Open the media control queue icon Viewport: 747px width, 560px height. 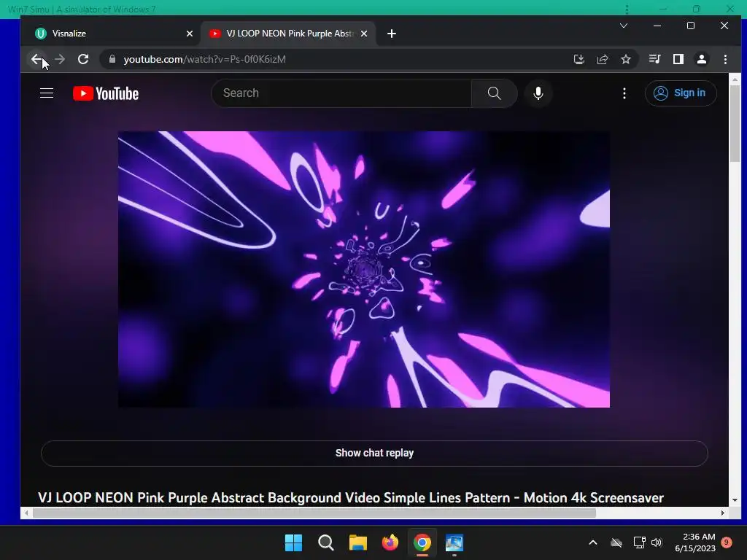655,59
